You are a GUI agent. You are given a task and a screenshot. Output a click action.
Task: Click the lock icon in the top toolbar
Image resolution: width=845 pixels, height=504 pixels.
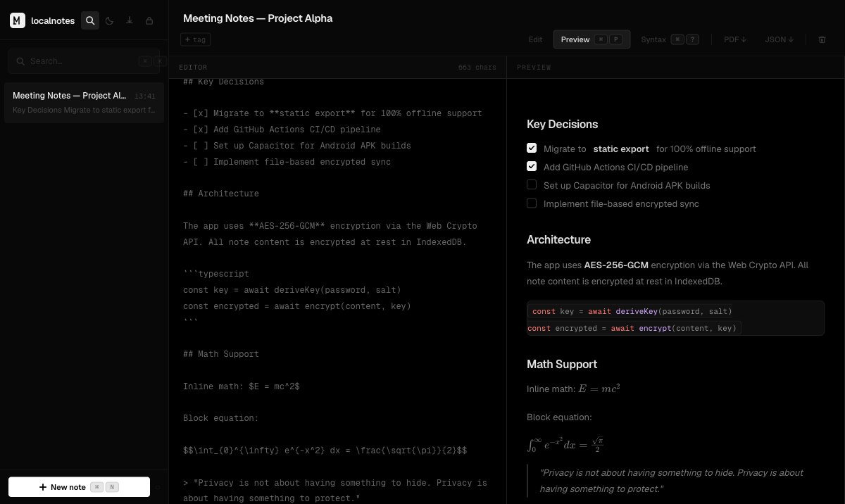coord(149,20)
